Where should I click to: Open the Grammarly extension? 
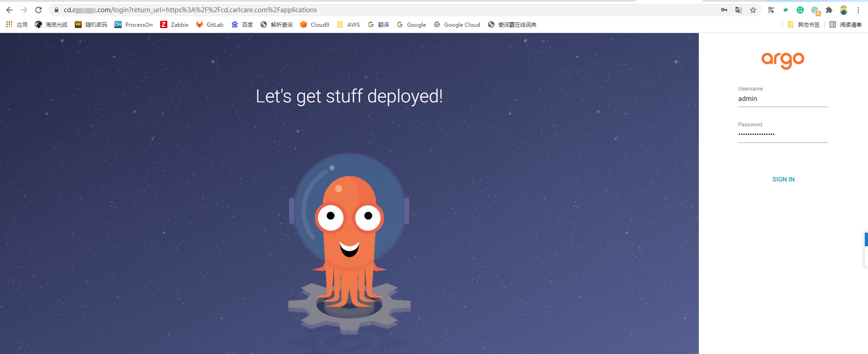[x=800, y=10]
